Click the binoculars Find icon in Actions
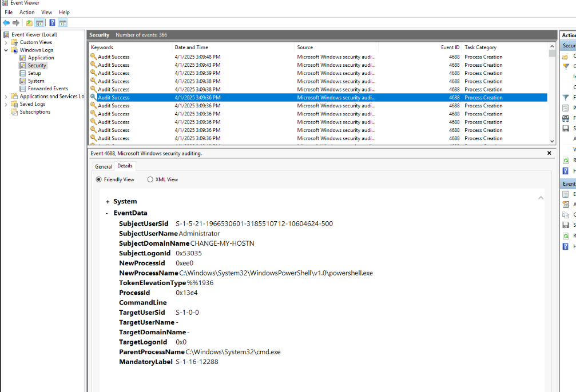 [x=565, y=118]
